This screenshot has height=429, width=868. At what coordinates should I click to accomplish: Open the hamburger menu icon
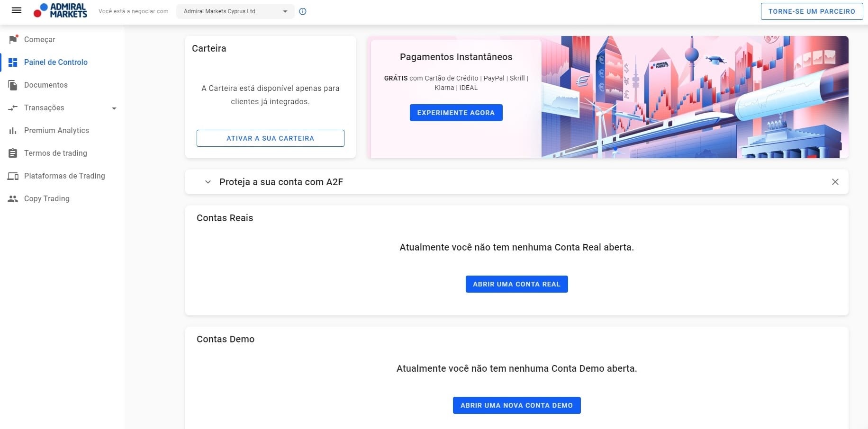click(x=17, y=10)
